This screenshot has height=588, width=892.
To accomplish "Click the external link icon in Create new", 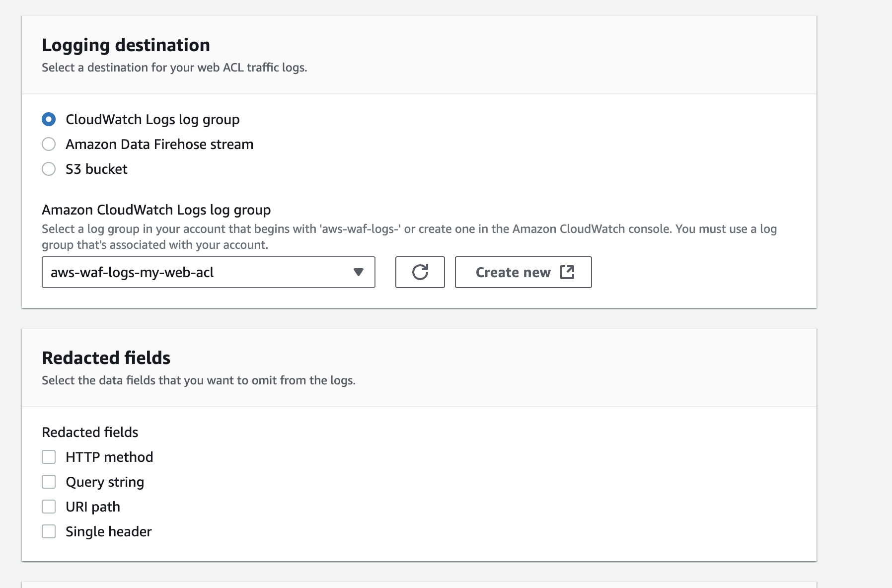I will 567,272.
